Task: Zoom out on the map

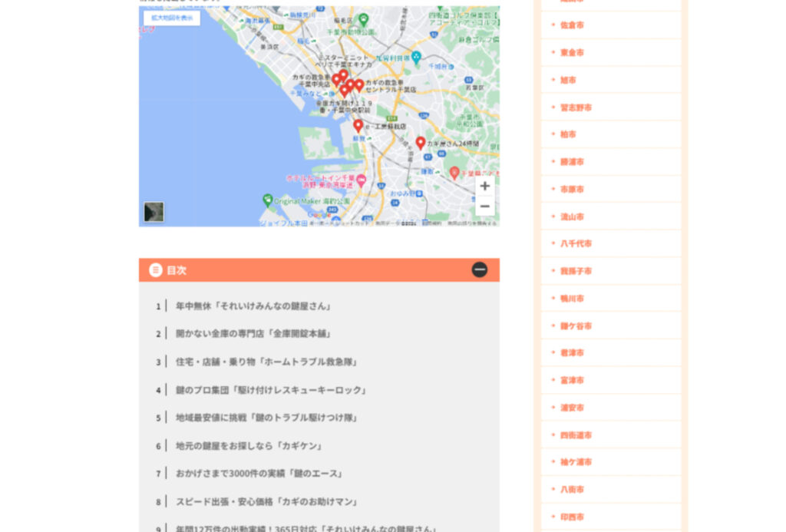Action: pyautogui.click(x=484, y=206)
